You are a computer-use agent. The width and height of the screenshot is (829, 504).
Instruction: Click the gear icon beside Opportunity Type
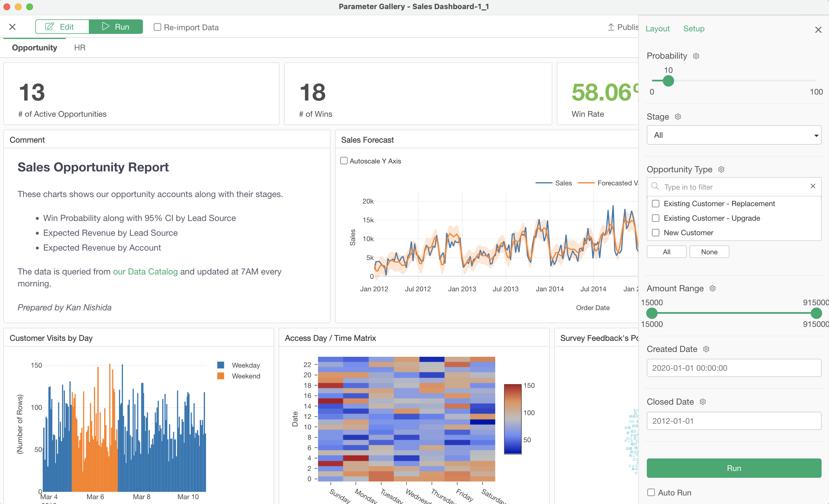(721, 170)
